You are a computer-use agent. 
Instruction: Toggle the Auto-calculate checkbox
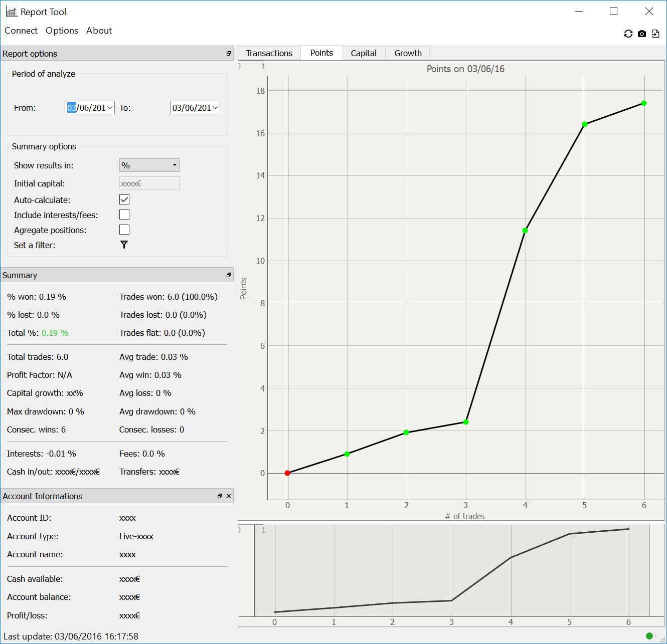(x=124, y=199)
